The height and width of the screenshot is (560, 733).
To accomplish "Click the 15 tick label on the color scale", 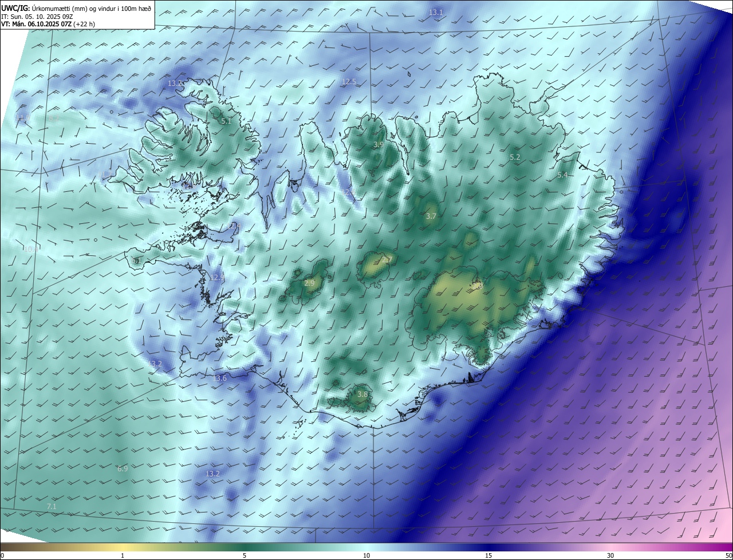I will point(488,555).
